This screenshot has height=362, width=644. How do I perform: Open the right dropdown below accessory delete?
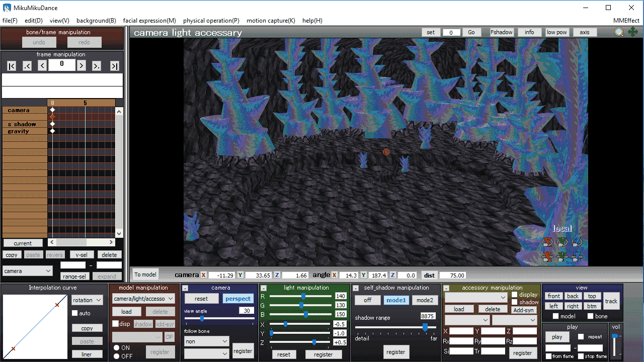coord(515,320)
